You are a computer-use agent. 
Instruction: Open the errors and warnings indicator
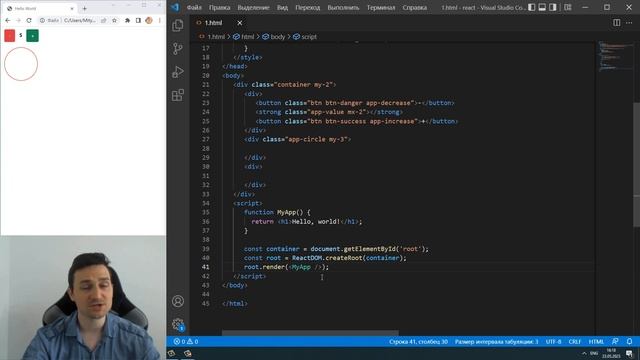point(186,341)
